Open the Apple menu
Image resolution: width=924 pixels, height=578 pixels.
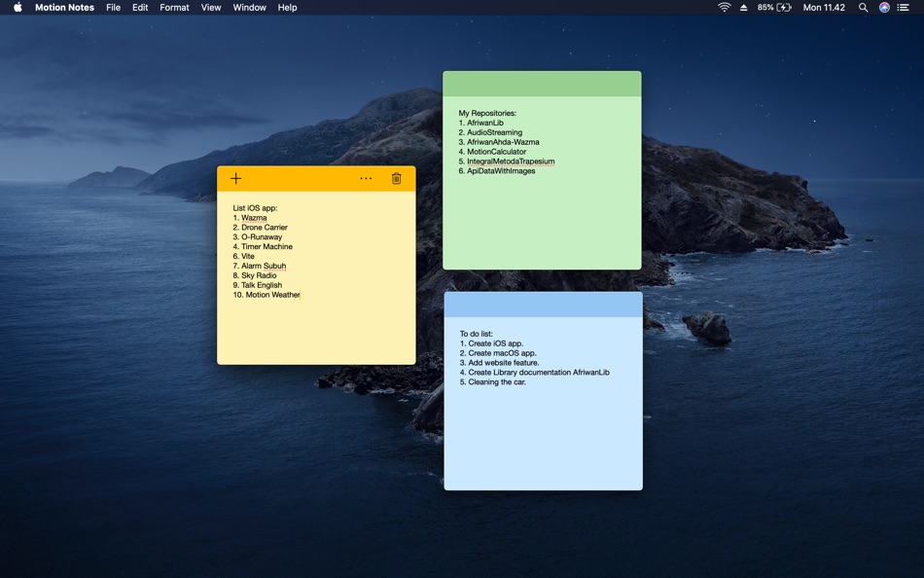tap(18, 8)
